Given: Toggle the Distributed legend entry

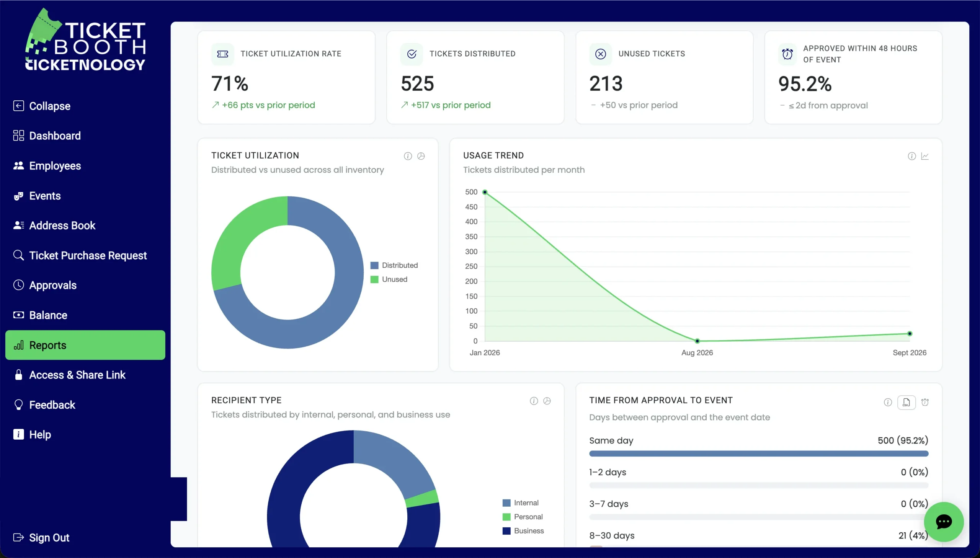Looking at the screenshot, I should pos(394,265).
